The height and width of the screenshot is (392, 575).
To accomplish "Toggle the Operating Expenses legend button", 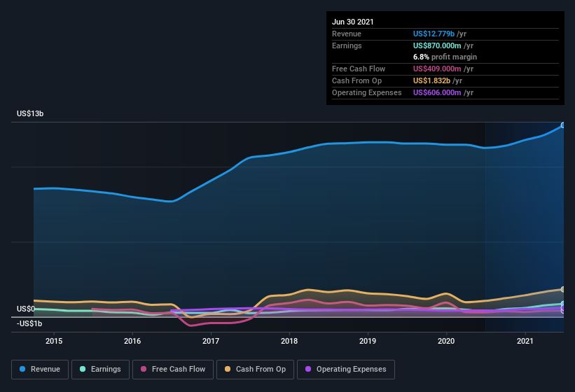I will coord(346,370).
